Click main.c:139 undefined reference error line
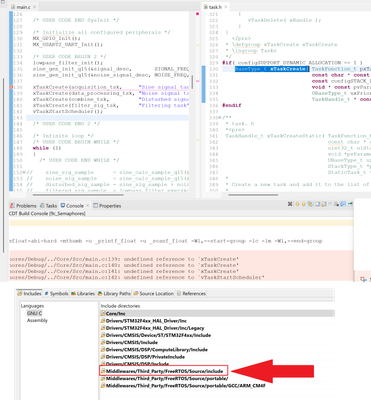This screenshot has width=371, height=400. [124, 259]
